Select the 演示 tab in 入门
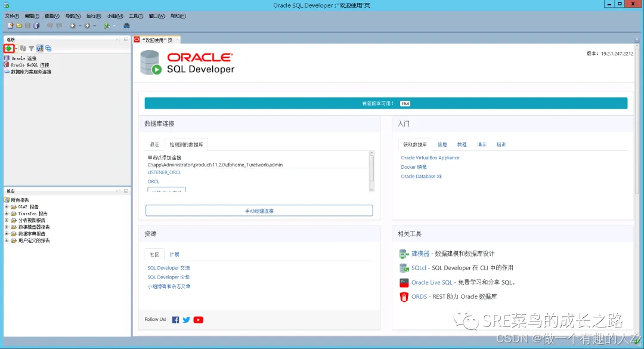Screen dimensions: 644x349 482,145
